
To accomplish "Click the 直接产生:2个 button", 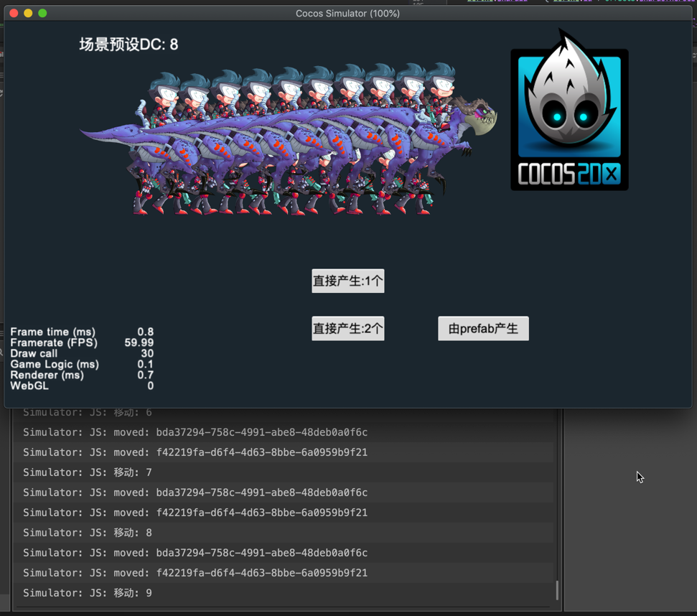I will [x=347, y=328].
